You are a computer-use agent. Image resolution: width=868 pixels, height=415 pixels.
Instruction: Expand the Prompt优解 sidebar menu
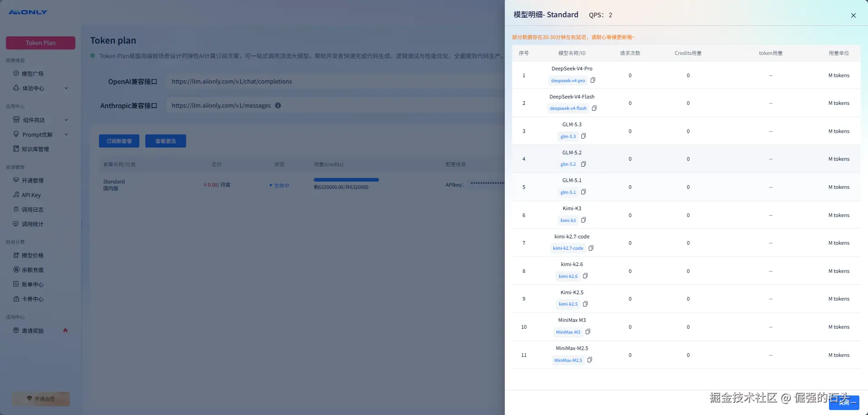[x=40, y=134]
